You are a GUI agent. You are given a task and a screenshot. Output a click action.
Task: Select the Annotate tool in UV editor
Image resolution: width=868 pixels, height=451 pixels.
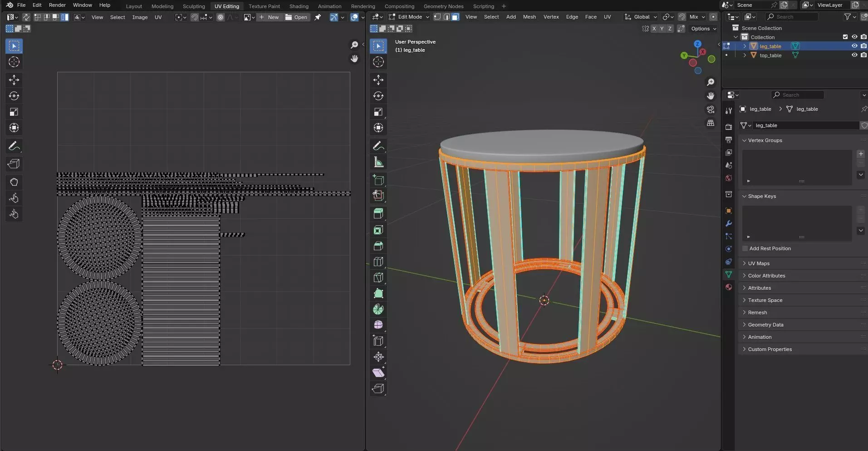[14, 146]
